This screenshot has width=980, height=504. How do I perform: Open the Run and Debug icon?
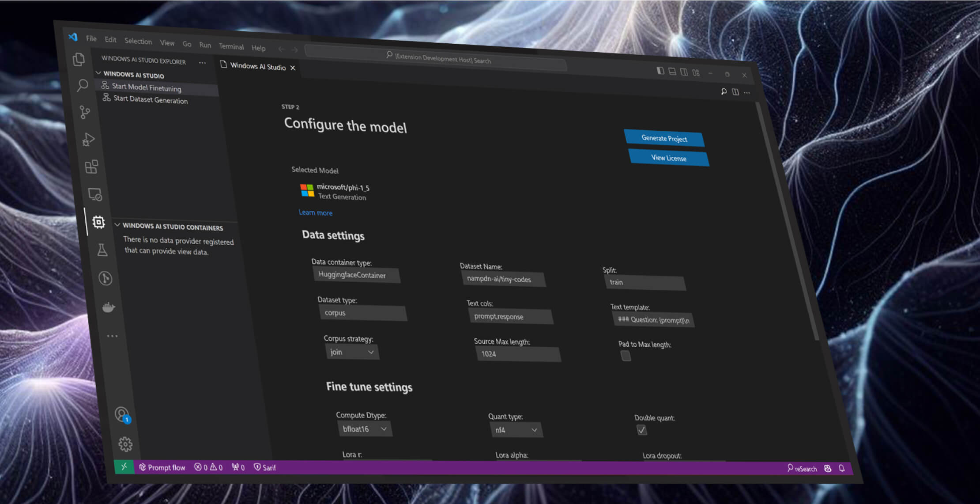tap(88, 140)
